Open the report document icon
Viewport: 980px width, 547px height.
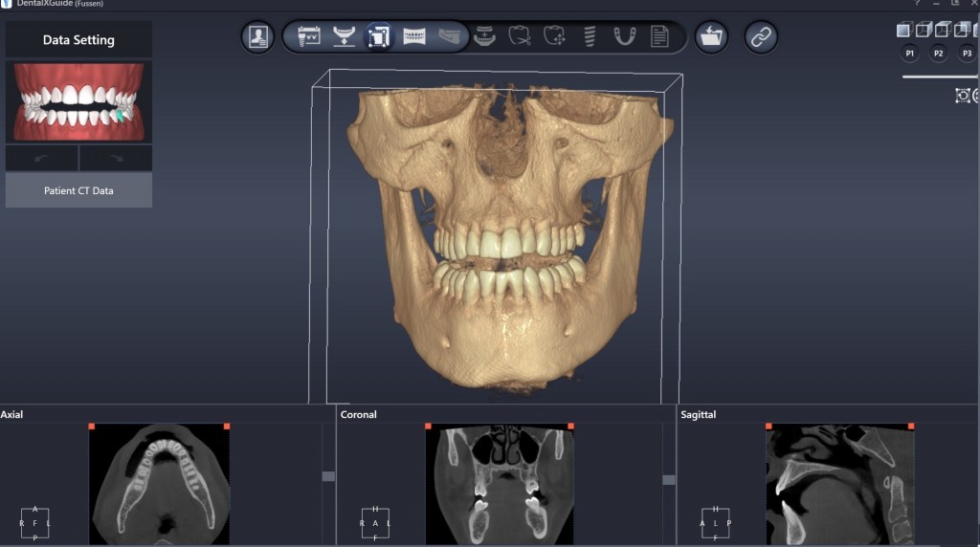[659, 37]
